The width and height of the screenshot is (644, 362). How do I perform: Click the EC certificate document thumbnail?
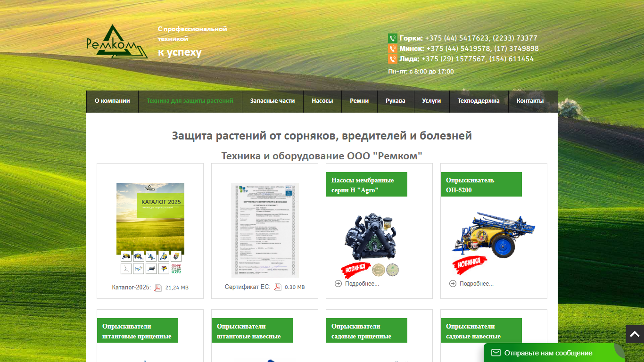point(265,230)
